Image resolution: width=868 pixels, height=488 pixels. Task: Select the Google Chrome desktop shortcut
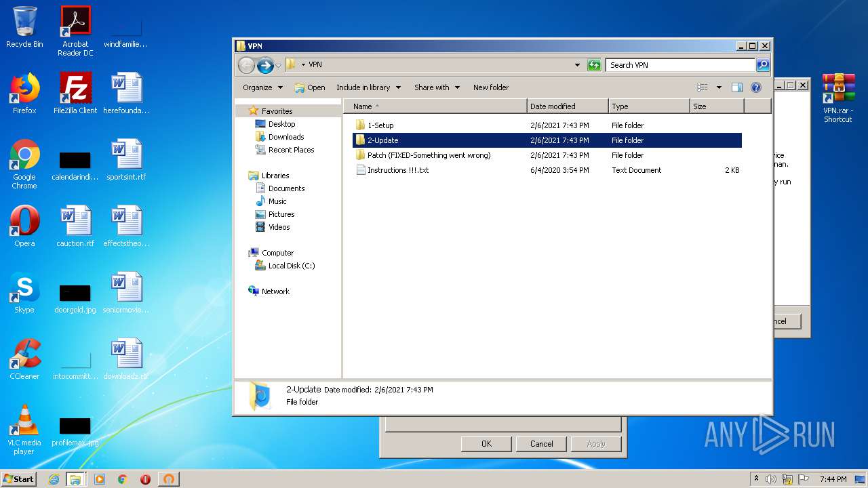24,164
